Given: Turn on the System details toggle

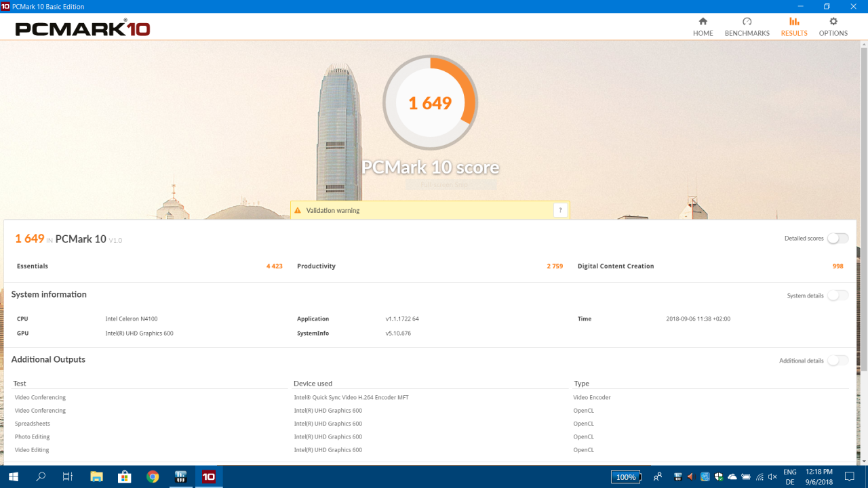Looking at the screenshot, I should click(837, 296).
